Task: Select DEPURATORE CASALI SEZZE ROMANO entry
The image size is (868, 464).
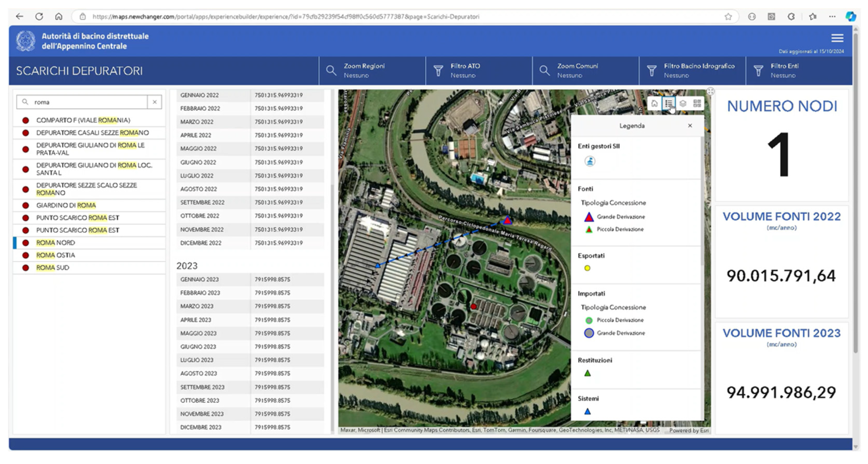Action: 89,133
